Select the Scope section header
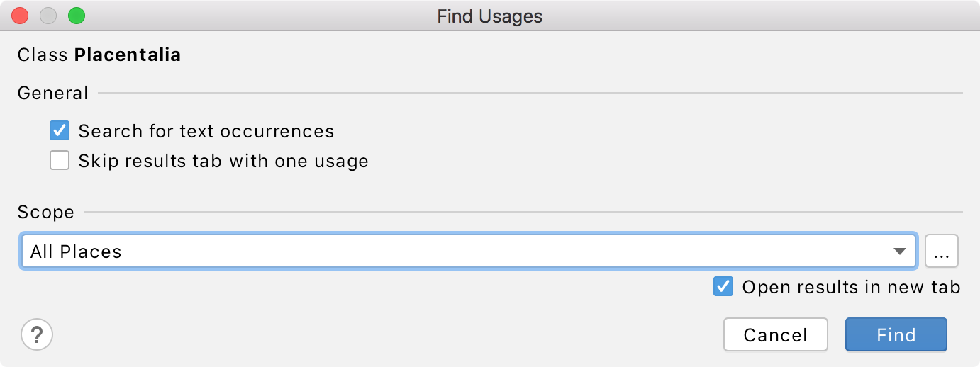 pos(46,212)
